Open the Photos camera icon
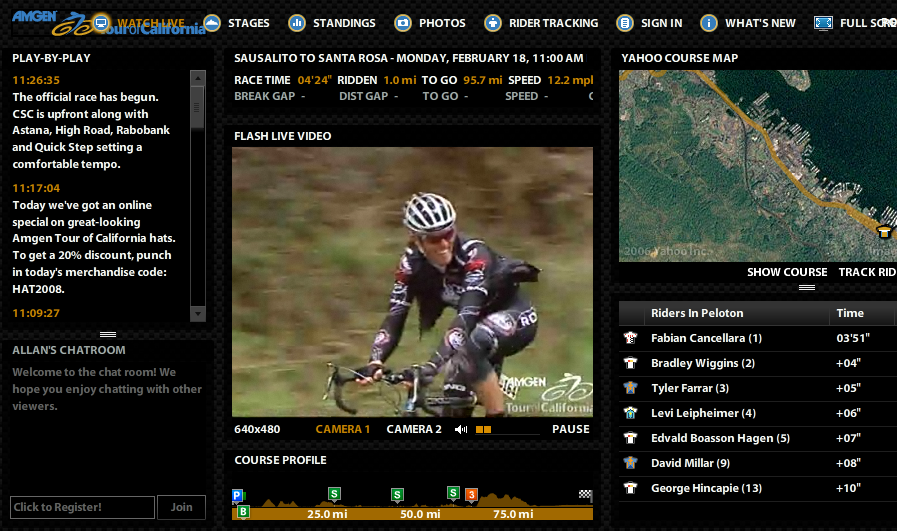The width and height of the screenshot is (897, 531). tap(403, 23)
